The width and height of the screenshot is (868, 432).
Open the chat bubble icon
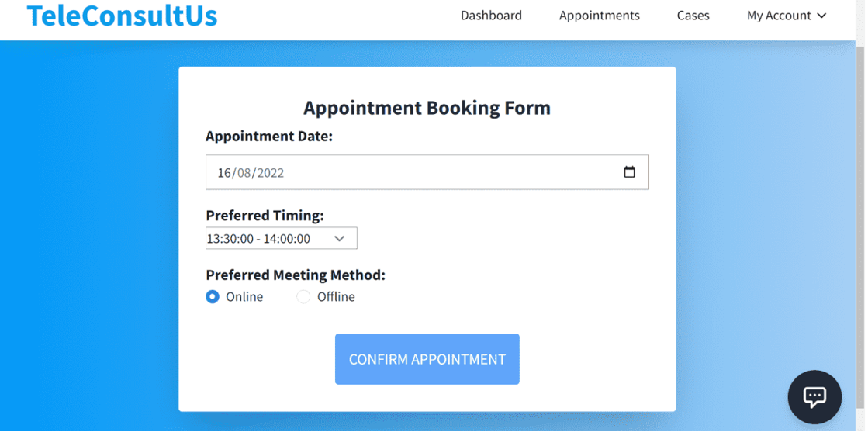814,397
